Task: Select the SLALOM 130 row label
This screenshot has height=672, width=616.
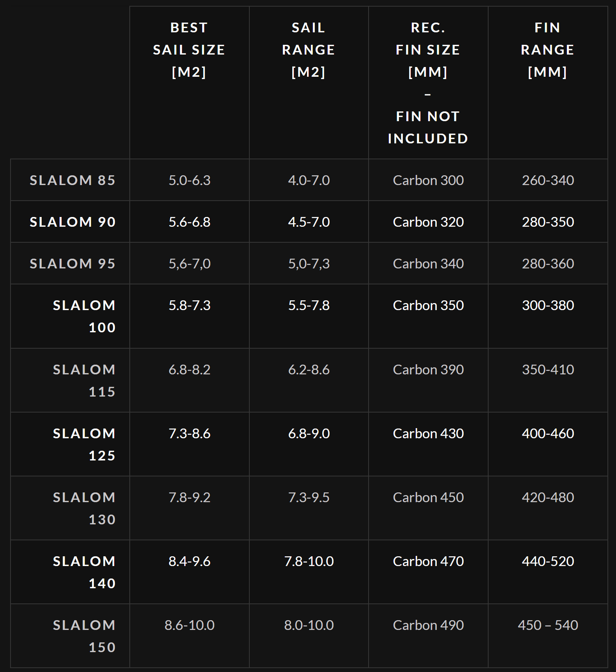Action: coord(84,508)
